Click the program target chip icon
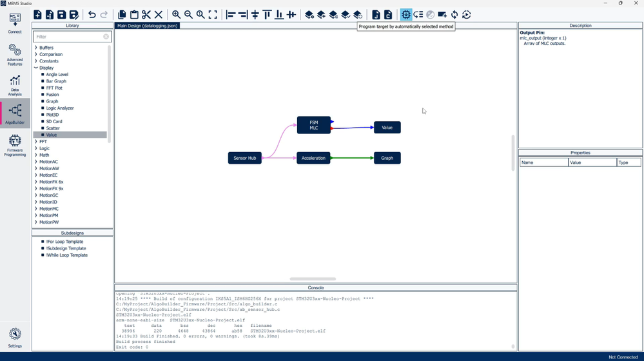 tap(405, 15)
